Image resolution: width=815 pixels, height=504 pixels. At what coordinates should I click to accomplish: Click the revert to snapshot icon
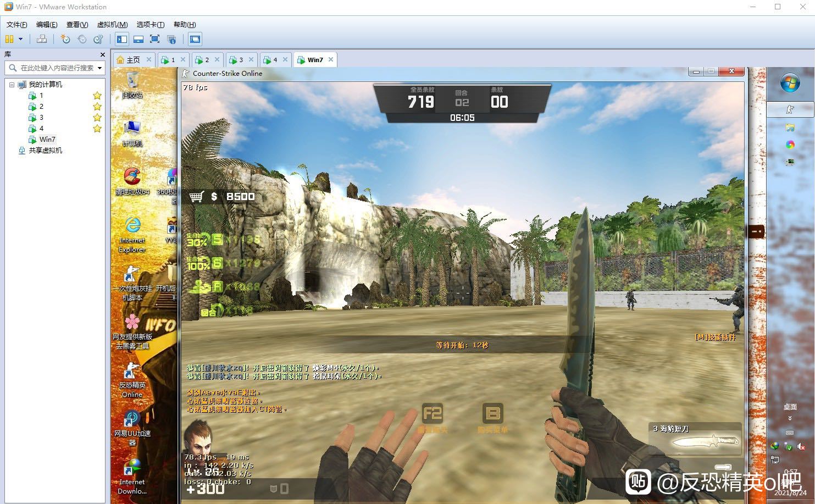82,39
